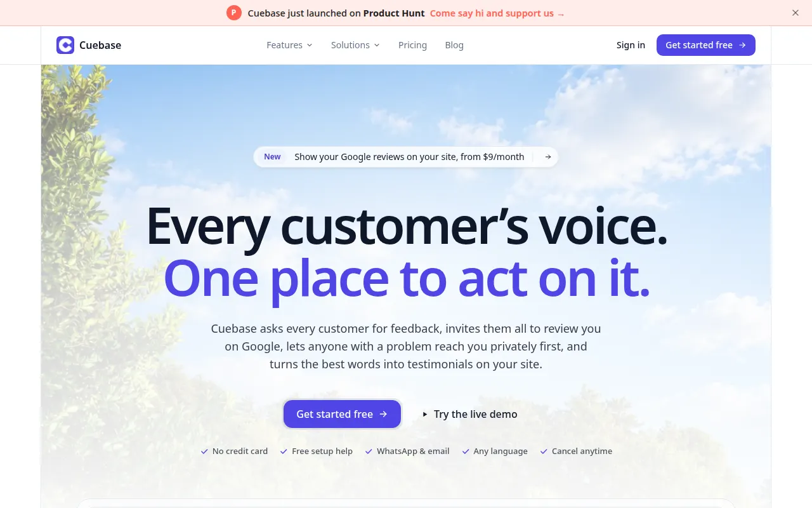Click the Cuebase logo icon
This screenshot has height=508, width=812.
tap(65, 45)
